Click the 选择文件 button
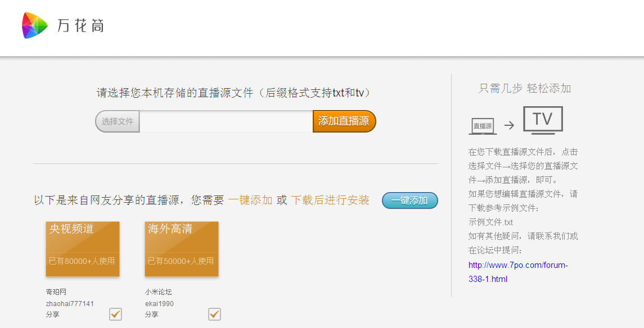Viewport: 644px width, 328px height. coord(118,121)
